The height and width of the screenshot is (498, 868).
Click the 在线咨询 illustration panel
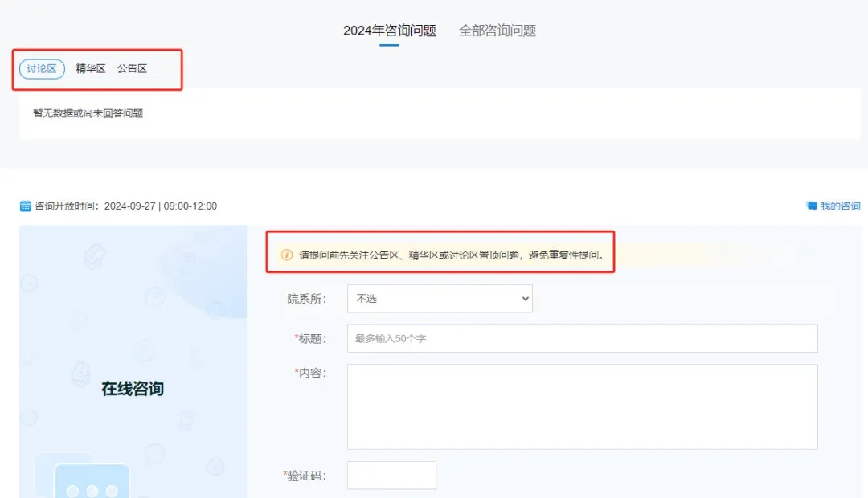point(131,361)
